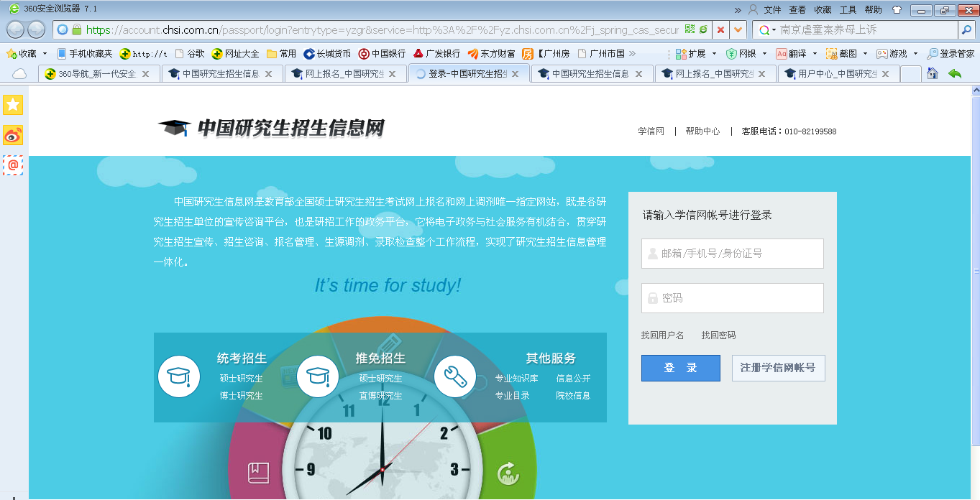The image size is (980, 500).
Task: Open a new tab with blank tab button
Action: pyautogui.click(x=910, y=73)
